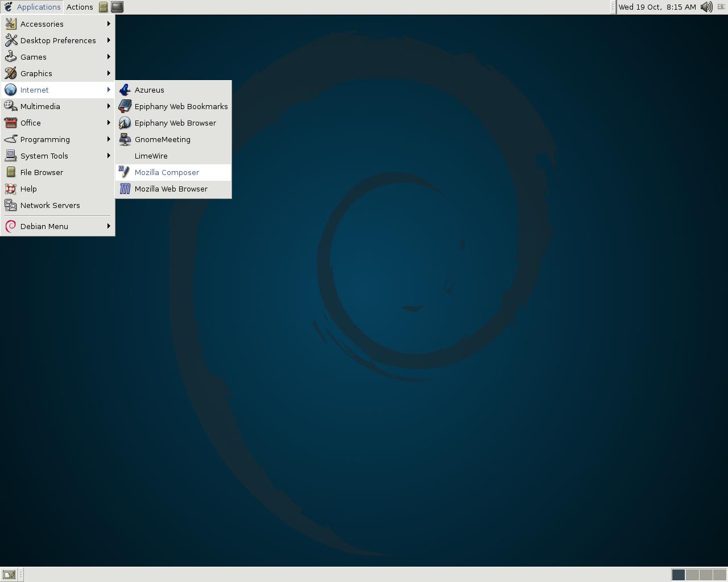
Task: Expand the Multimedia submenu arrow
Action: (109, 106)
